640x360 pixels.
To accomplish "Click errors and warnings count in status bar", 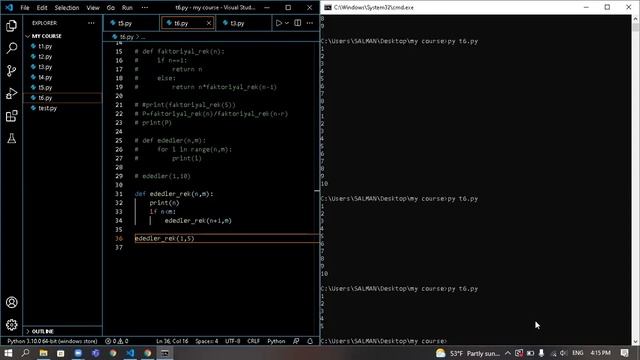I will click(116, 341).
